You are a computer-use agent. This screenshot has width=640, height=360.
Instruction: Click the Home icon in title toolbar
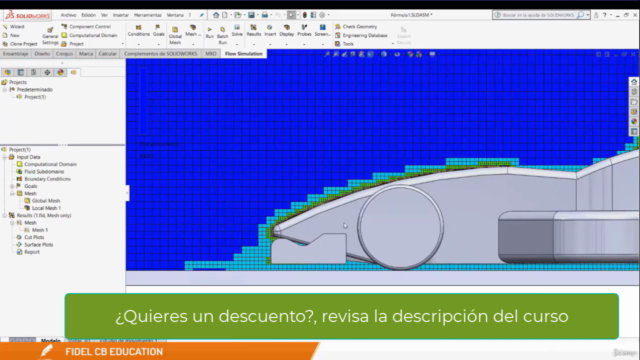click(x=216, y=15)
